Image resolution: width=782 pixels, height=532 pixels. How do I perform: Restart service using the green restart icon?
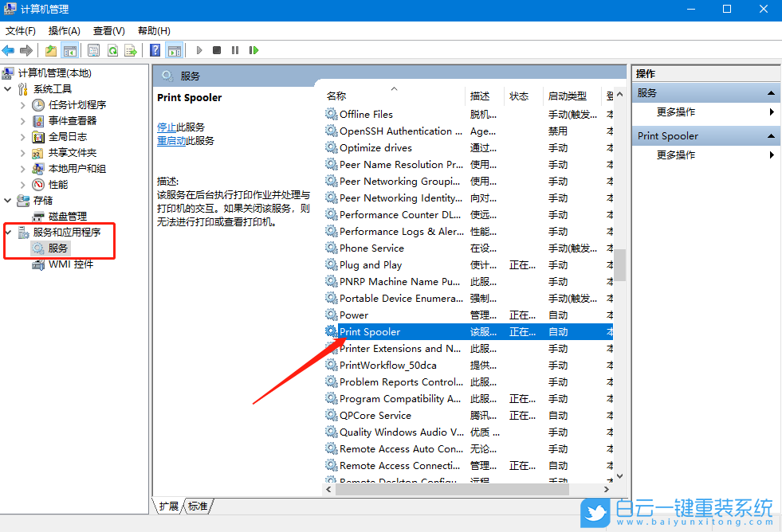[x=253, y=50]
